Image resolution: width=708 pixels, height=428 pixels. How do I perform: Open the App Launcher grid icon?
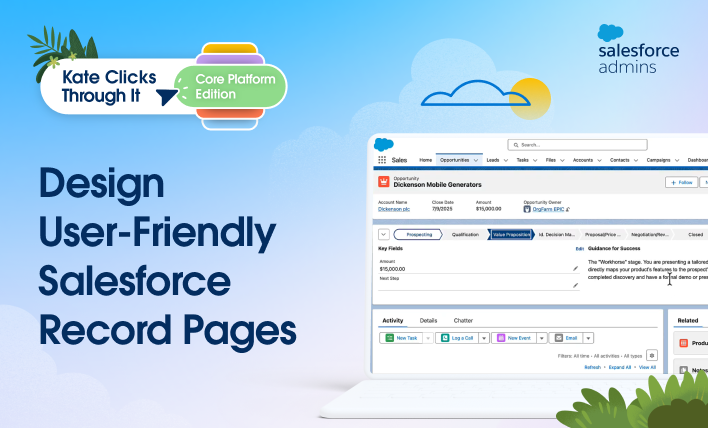coord(382,160)
